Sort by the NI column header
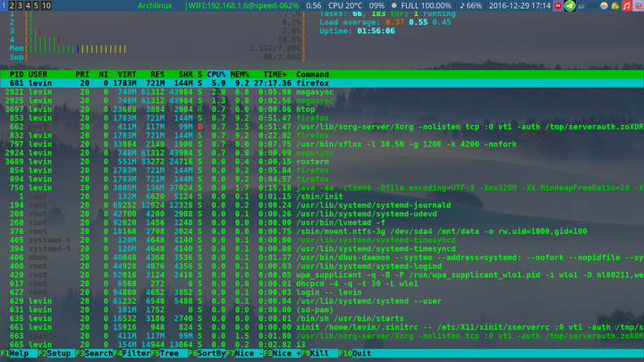This screenshot has width=644, height=362. click(103, 74)
